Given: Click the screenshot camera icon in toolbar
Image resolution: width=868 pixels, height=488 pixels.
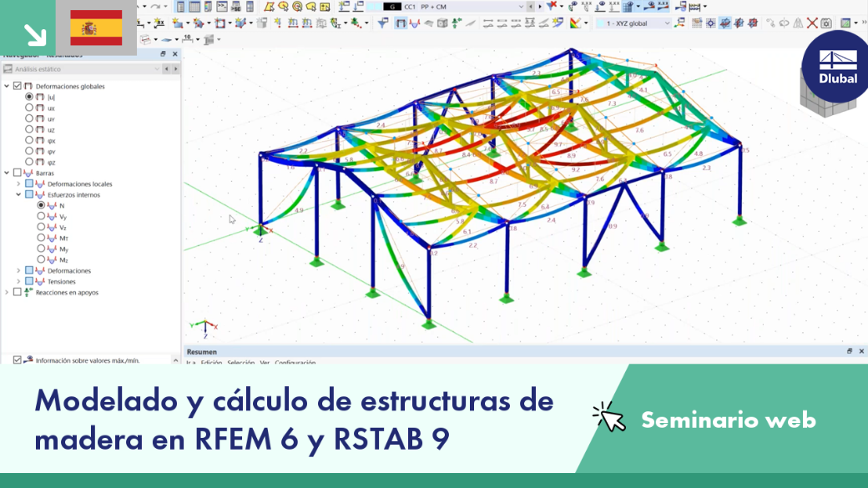Looking at the screenshot, I should pyautogui.click(x=826, y=23).
